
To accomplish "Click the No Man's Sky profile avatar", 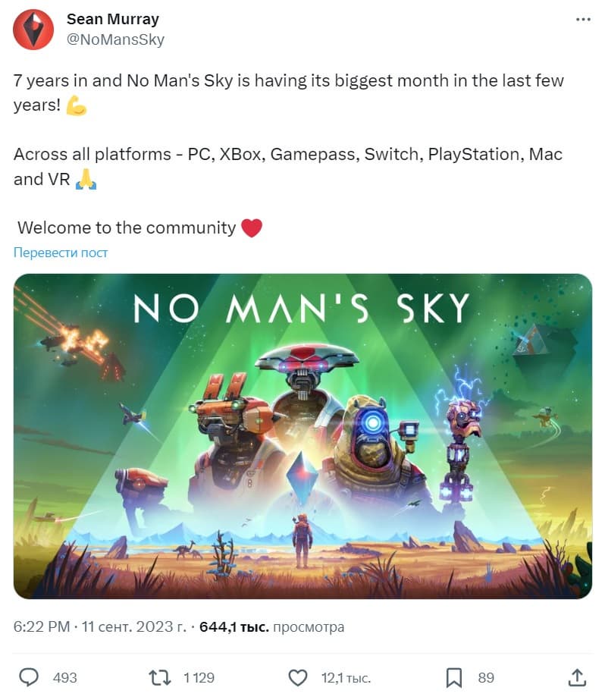I will [33, 30].
